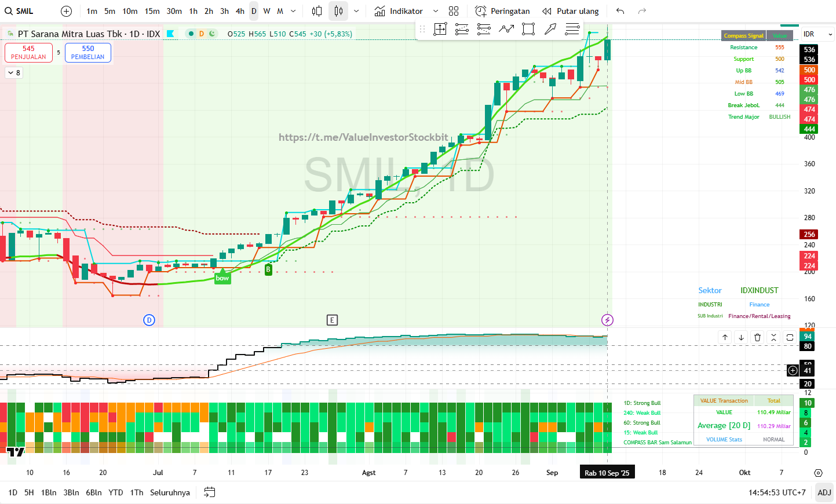This screenshot has width=836, height=504.
Task: Click the add symbol plus icon
Action: (67, 11)
